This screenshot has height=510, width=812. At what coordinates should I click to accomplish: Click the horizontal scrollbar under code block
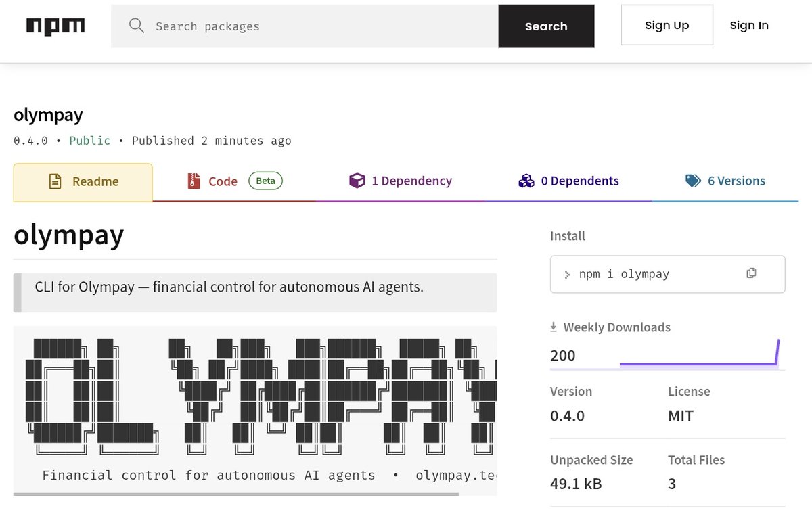tap(235, 494)
